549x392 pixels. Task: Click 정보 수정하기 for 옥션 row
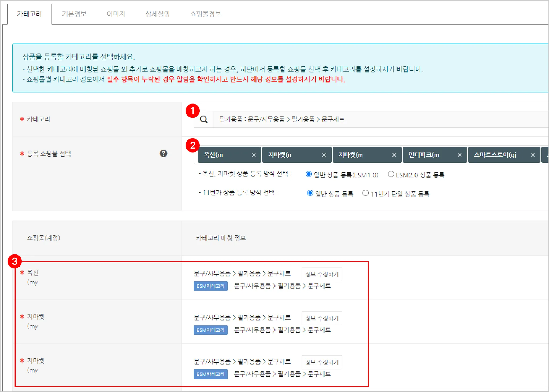pos(322,274)
